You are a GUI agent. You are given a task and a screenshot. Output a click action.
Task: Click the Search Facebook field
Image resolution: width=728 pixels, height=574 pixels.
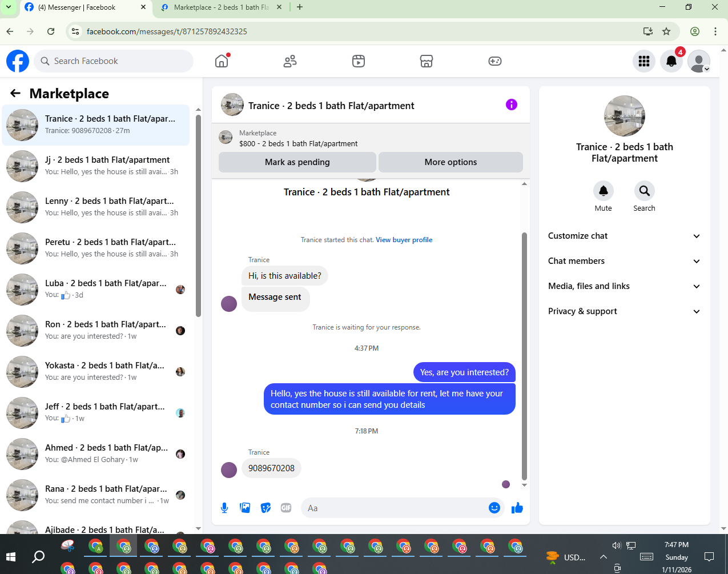pos(114,61)
